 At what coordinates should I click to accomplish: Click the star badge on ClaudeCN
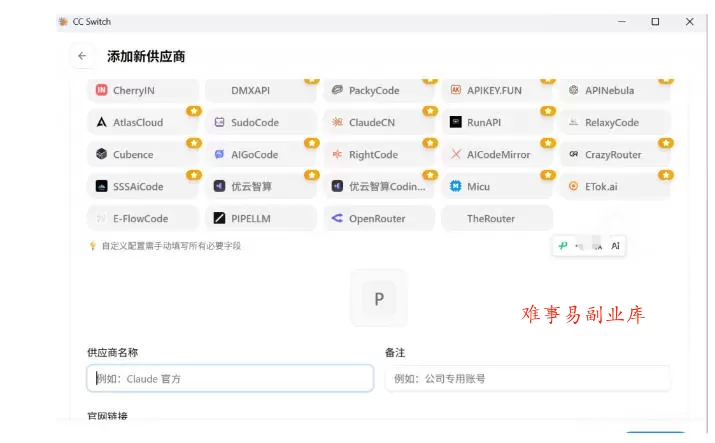coord(430,111)
